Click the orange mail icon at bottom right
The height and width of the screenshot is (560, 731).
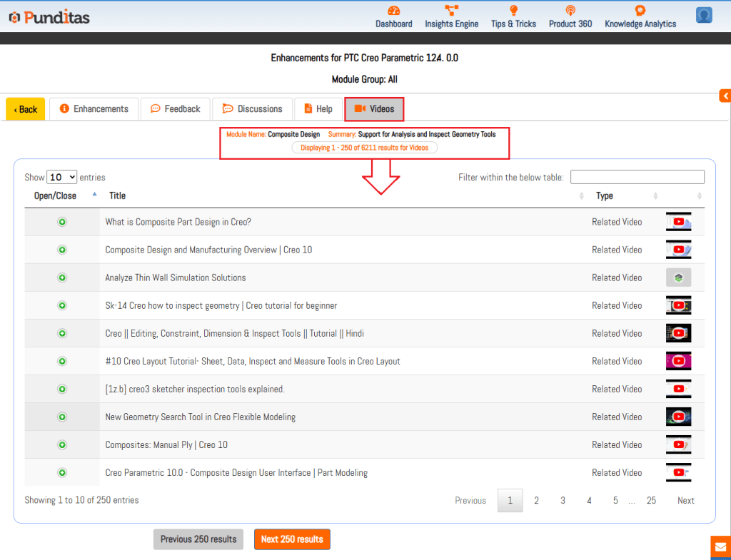click(720, 547)
